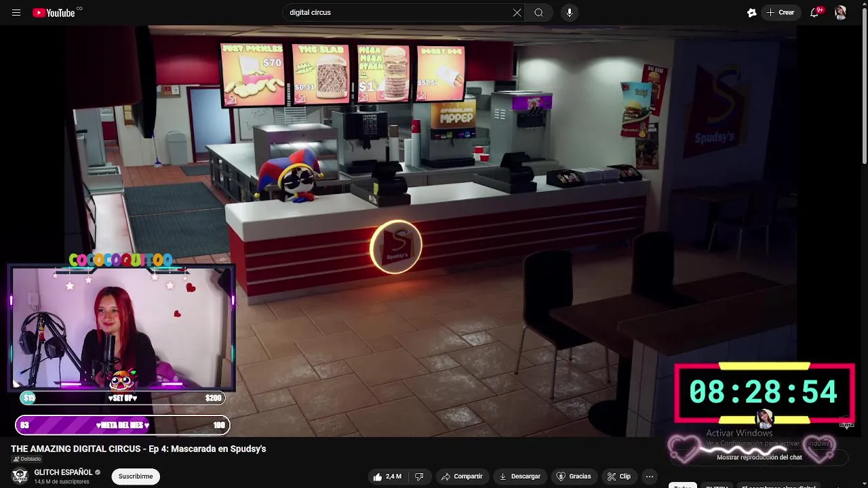Open the YouTube hamburger guide menu
Image resolution: width=868 pixels, height=488 pixels.
pyautogui.click(x=16, y=13)
